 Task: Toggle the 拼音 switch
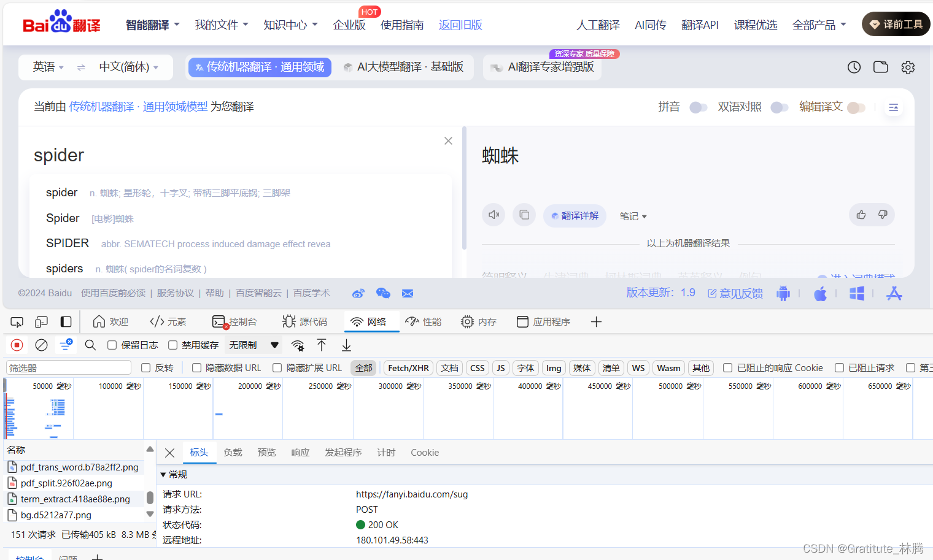pyautogui.click(x=698, y=107)
